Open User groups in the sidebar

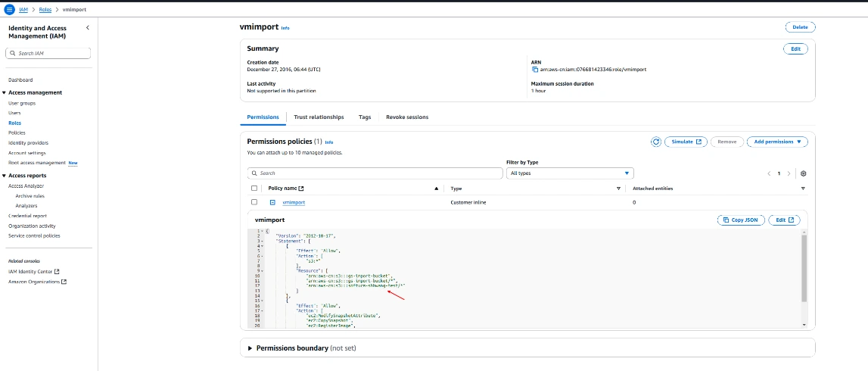point(22,104)
